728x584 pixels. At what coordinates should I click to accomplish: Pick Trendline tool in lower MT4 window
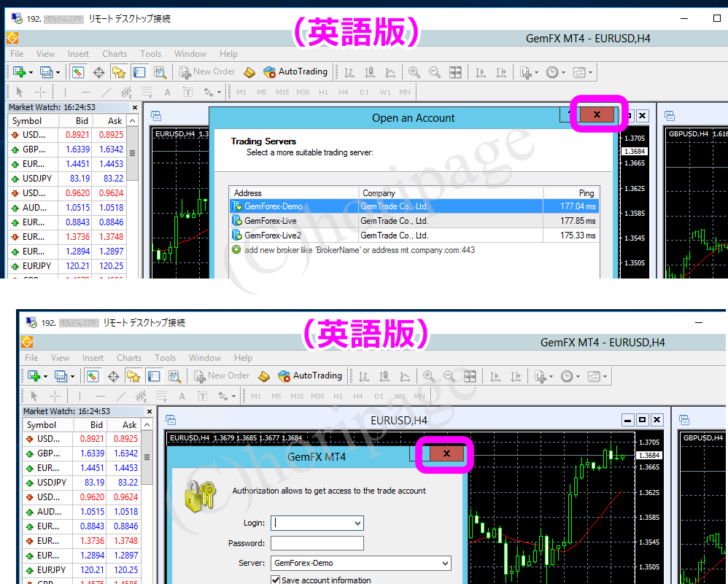click(x=120, y=396)
